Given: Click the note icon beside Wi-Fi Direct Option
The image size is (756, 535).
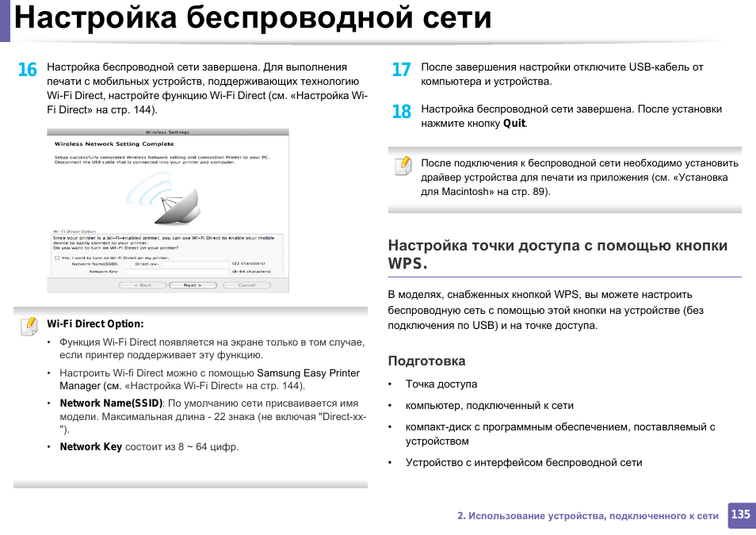Looking at the screenshot, I should pyautogui.click(x=29, y=326).
